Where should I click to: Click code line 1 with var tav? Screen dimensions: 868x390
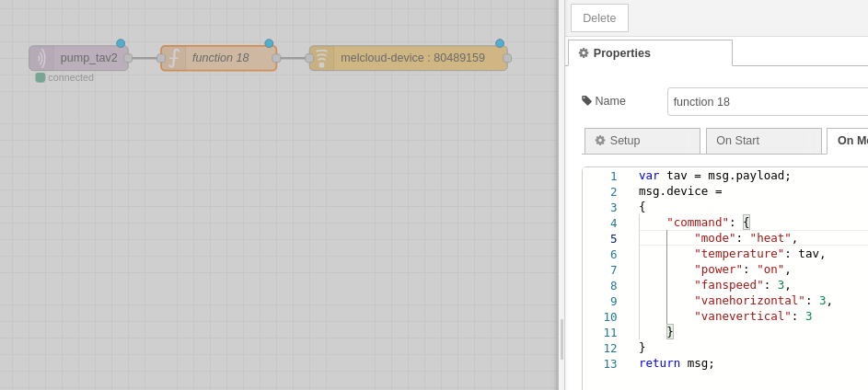715,176
